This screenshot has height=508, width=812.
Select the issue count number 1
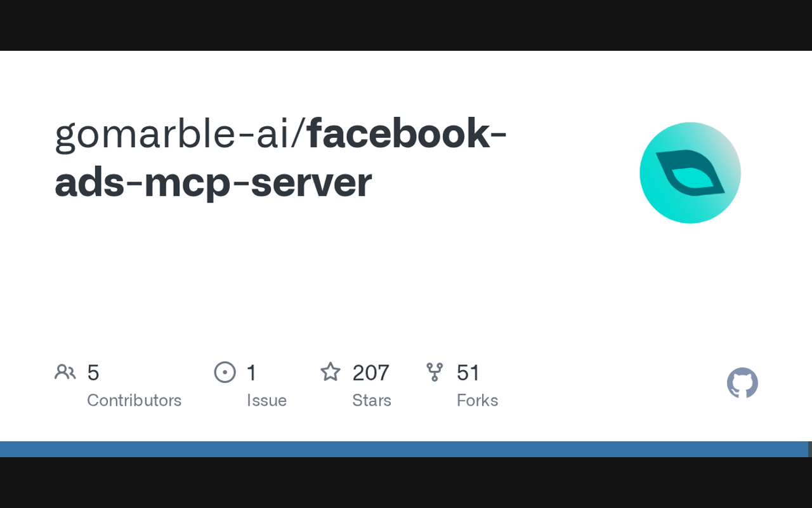click(252, 373)
